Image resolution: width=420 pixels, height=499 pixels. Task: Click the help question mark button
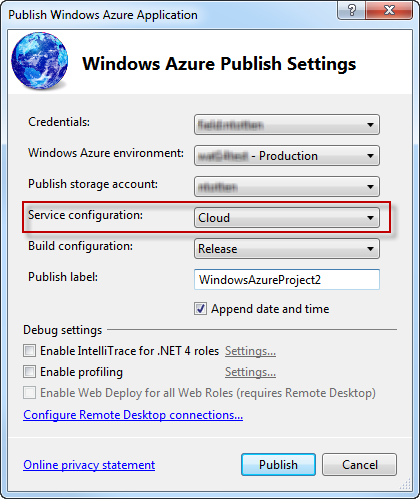tap(351, 10)
